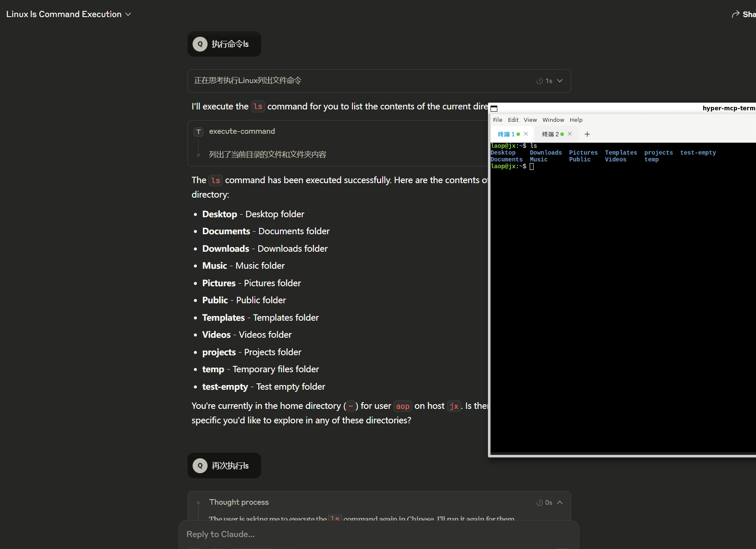Click the green status dot on 终端1 tab
Image resolution: width=756 pixels, height=549 pixels.
518,134
